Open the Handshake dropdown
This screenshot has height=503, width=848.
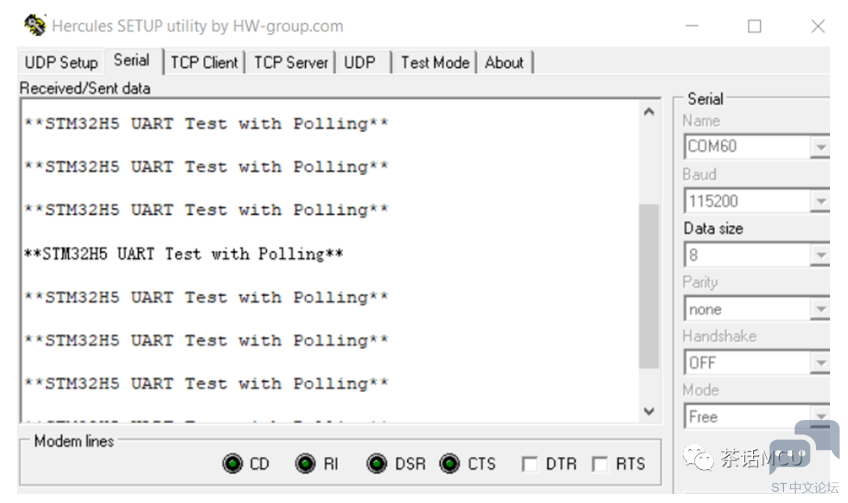pos(820,363)
